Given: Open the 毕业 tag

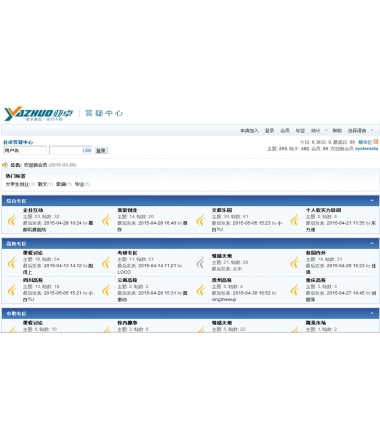Looking at the screenshot, I should pos(79,184).
